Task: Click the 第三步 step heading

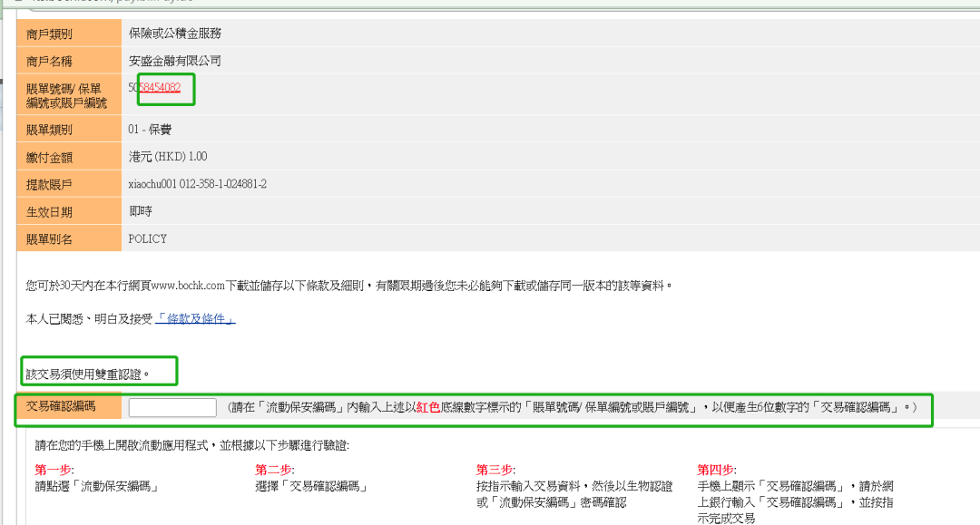Action: click(x=495, y=470)
